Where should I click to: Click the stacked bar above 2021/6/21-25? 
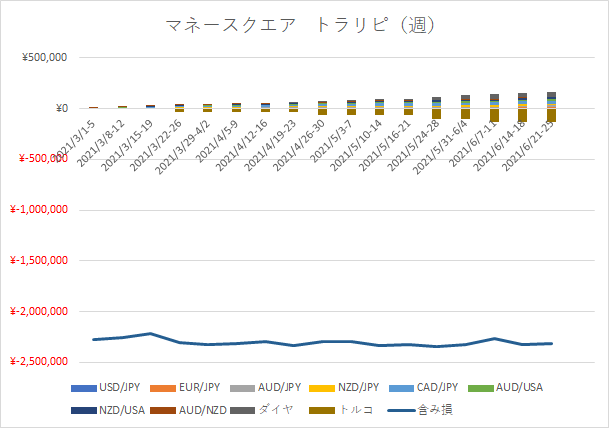coord(551,107)
